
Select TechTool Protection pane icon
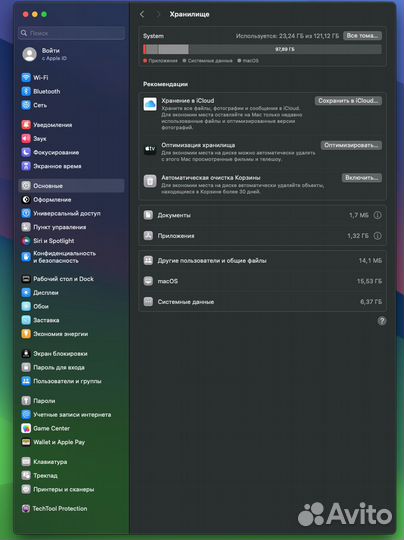click(26, 509)
